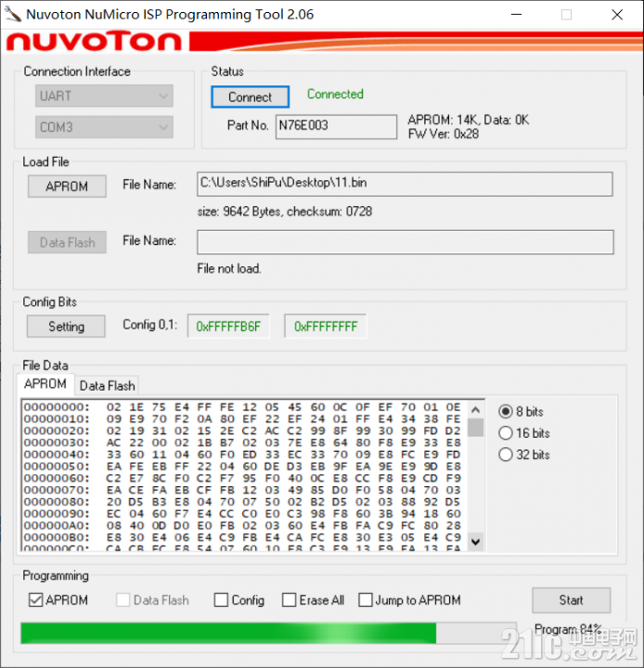Screen dimensions: 644x668
Task: Click the Connected status text
Action: click(x=335, y=94)
